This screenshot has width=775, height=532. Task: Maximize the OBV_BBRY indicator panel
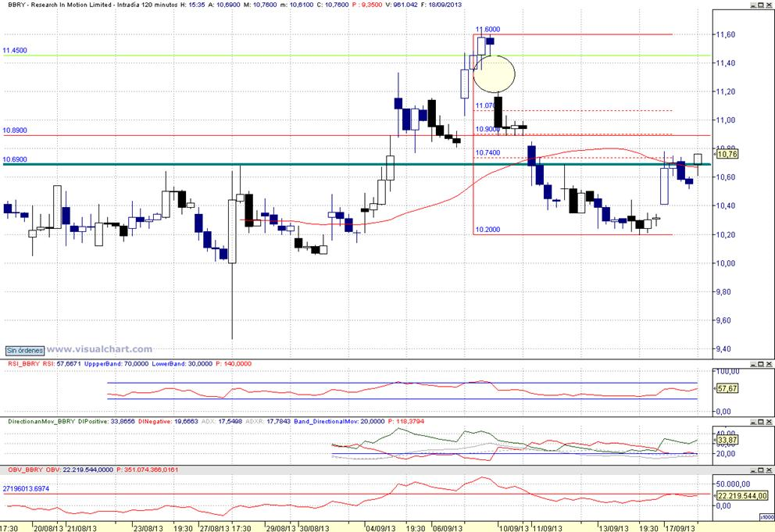(x=761, y=470)
